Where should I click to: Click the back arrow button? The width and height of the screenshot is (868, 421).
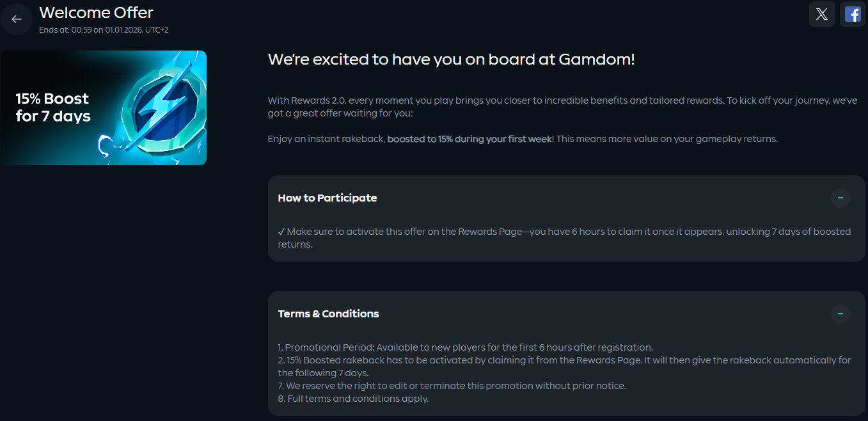click(17, 19)
